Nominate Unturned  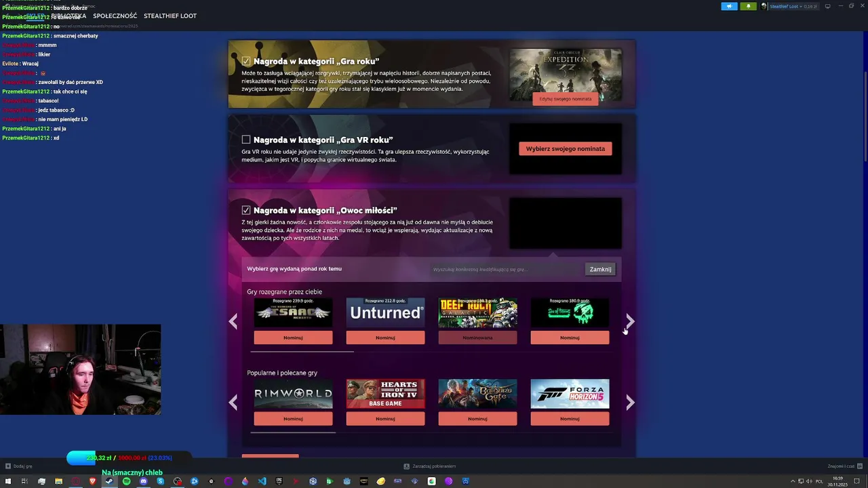385,338
